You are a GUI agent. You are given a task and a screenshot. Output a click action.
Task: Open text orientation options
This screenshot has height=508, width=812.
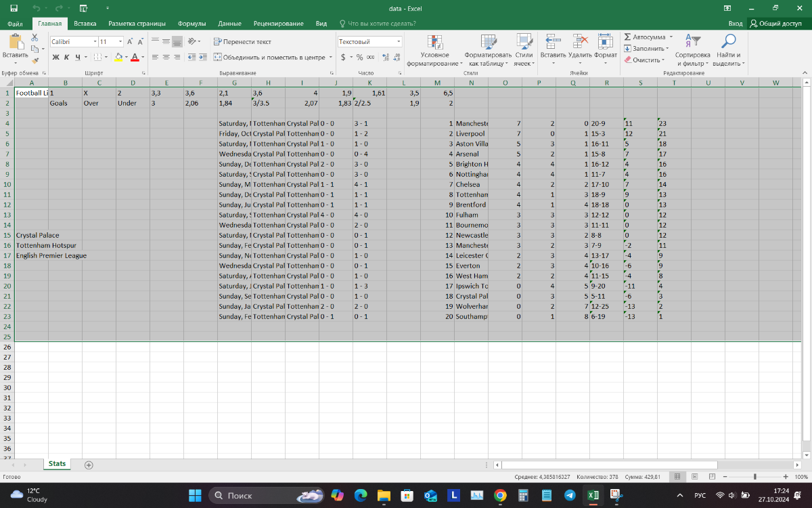tap(194, 41)
